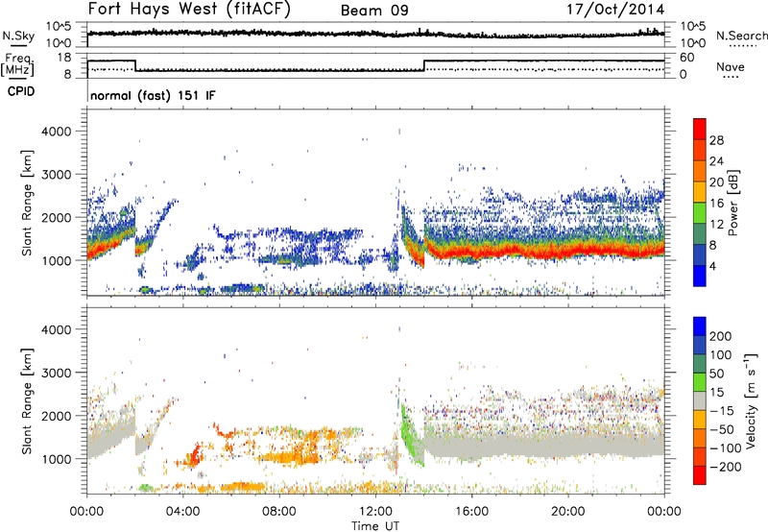Click the 'Velocity [m s-1]' colorbar label
The width and height of the screenshot is (768, 532).
point(751,400)
